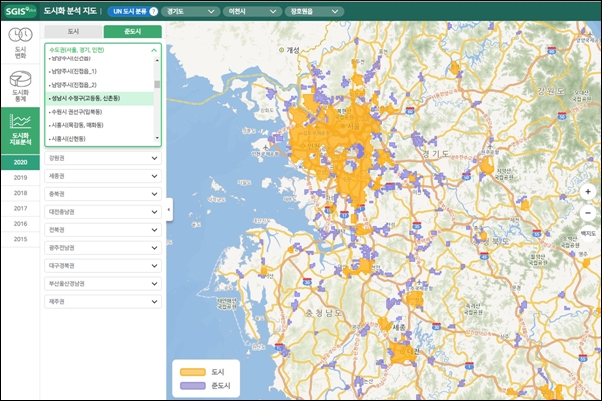
Task: Select year 2018
Action: click(20, 193)
